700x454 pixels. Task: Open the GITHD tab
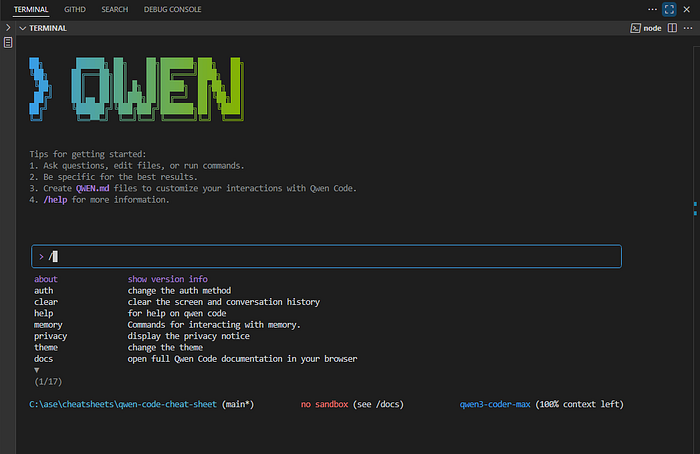(x=75, y=9)
